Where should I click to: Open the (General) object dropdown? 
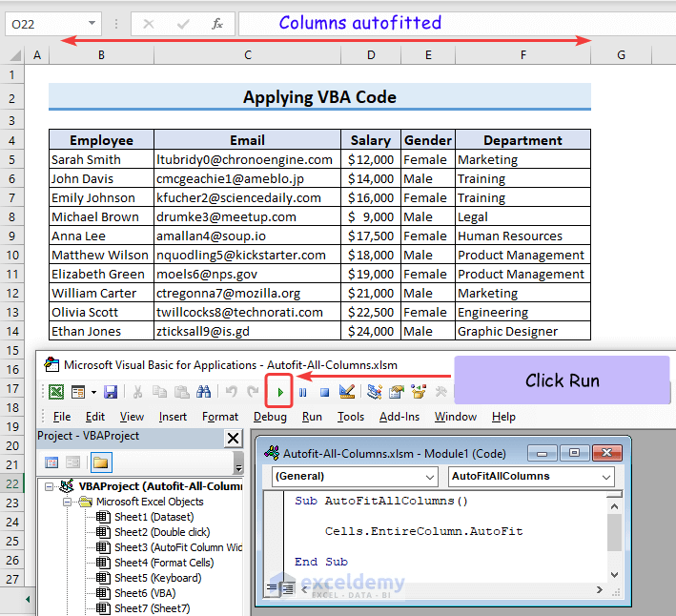pos(429,477)
